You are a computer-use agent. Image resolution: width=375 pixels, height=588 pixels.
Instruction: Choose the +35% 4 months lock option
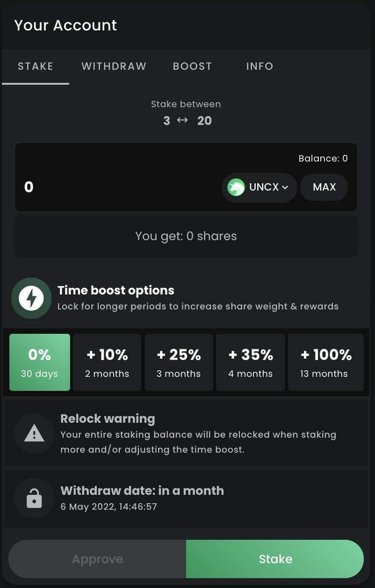251,362
